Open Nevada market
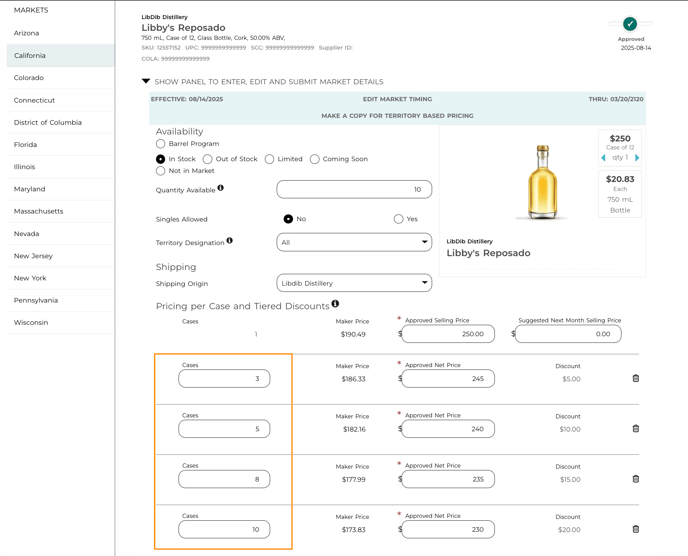The width and height of the screenshot is (688, 556). [x=61, y=233]
